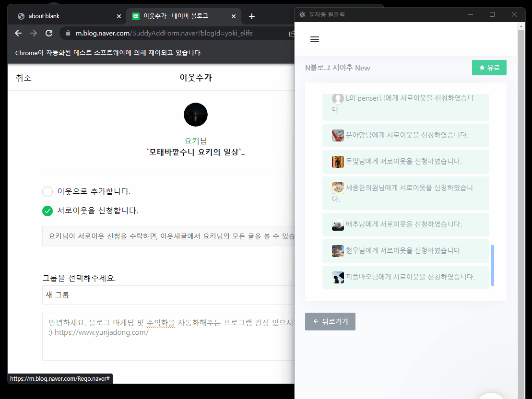Viewport: 532px width, 399px height.
Task: Click the Chrome automation notice bar text
Action: [x=108, y=53]
